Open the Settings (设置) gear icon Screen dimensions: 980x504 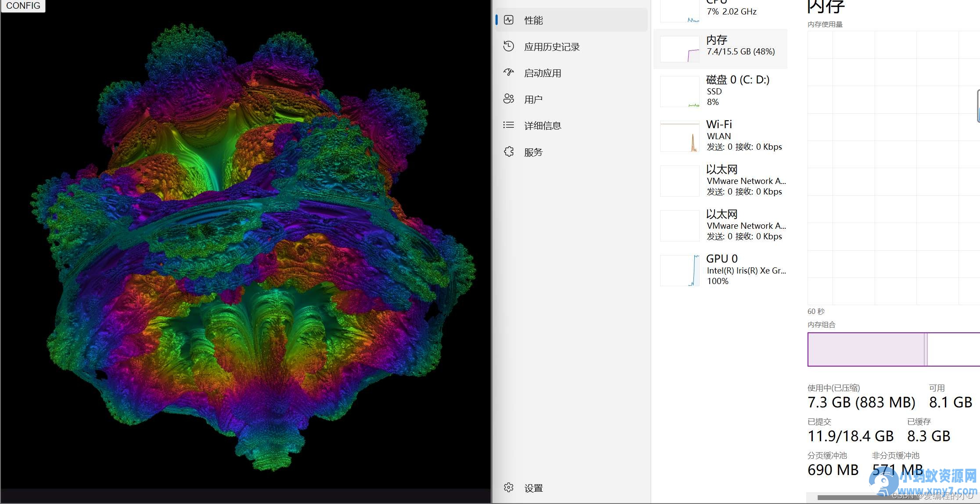click(x=509, y=487)
